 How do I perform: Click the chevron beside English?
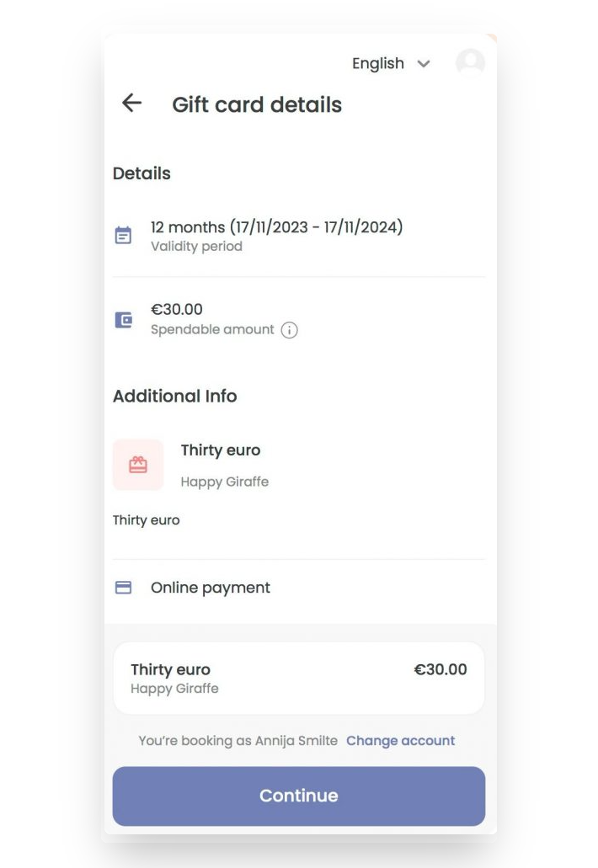(x=424, y=63)
